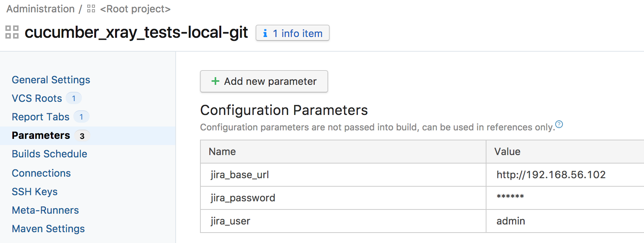Open Builds Schedule section
The image size is (644, 243).
(49, 154)
